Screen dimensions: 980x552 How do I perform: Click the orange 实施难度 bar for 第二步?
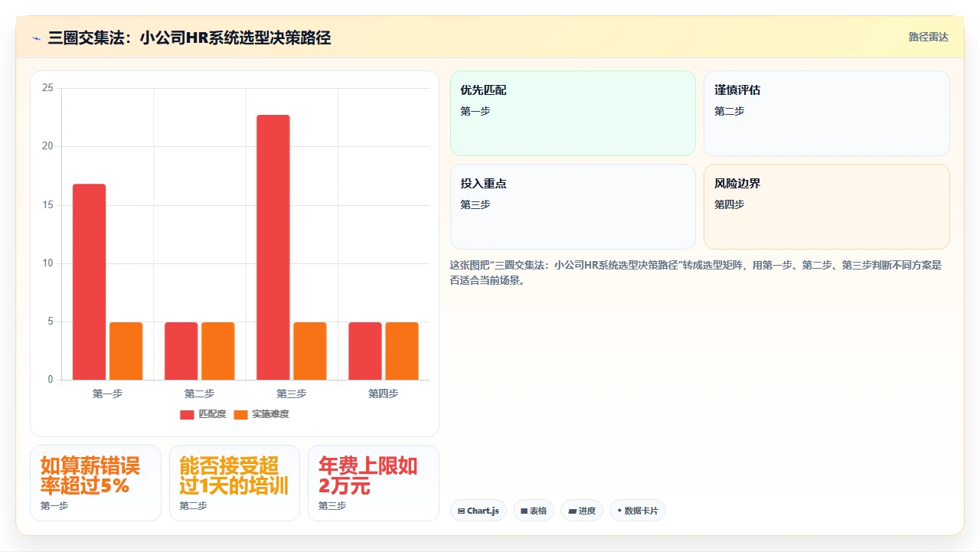tap(217, 351)
